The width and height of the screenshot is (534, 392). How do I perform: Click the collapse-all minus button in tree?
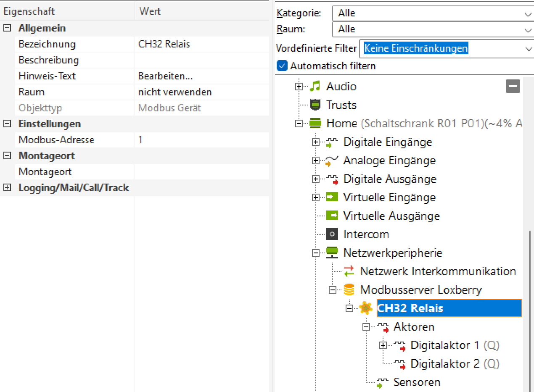point(513,86)
